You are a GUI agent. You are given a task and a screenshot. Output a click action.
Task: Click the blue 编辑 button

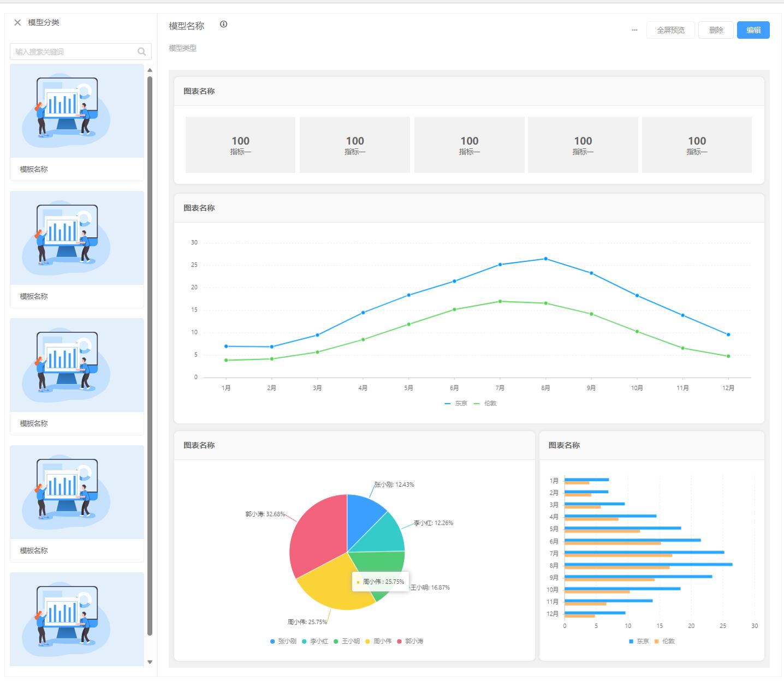(x=753, y=30)
